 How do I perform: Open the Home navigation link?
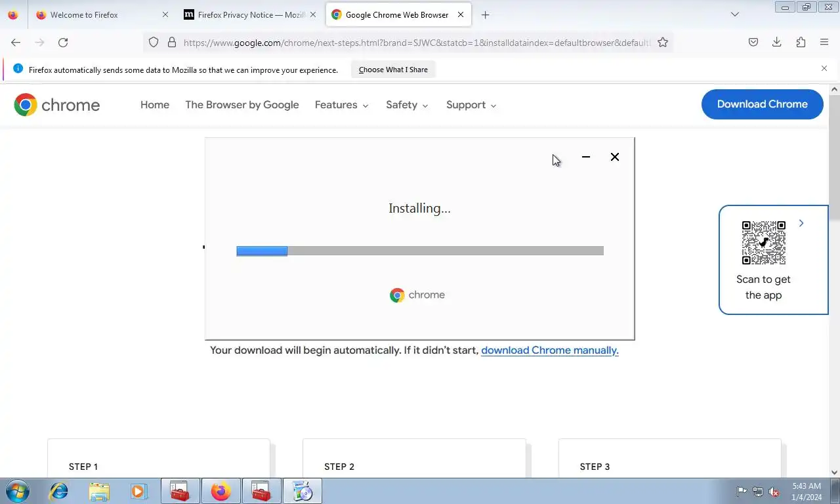(155, 105)
